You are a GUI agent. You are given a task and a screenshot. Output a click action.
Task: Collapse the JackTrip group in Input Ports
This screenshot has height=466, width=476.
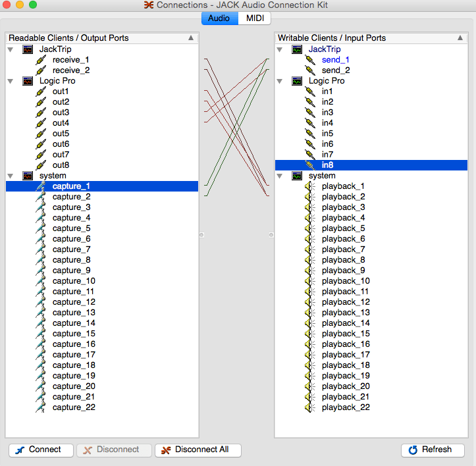click(x=280, y=49)
